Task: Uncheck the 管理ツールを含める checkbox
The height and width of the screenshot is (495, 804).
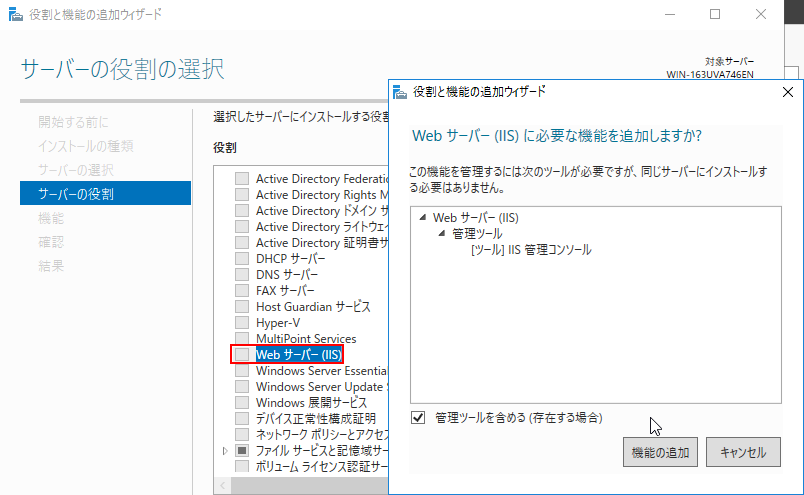Action: coord(418,417)
